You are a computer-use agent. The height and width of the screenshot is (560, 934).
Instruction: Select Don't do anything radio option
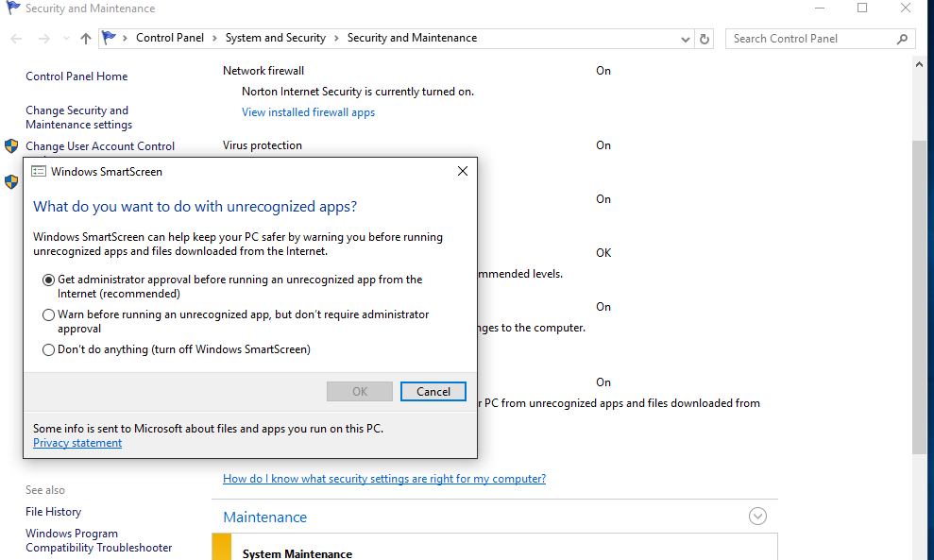(x=49, y=350)
